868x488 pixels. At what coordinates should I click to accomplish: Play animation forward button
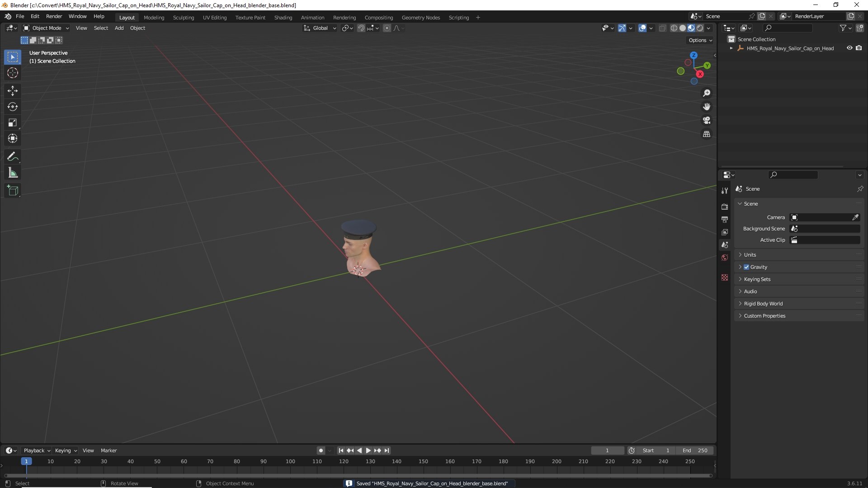(368, 450)
